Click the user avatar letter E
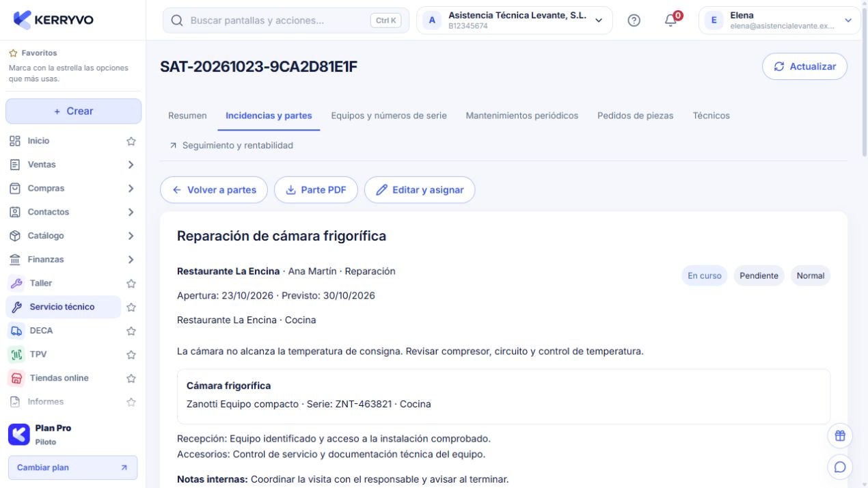Screen dimensions: 868x488 (x=714, y=21)
